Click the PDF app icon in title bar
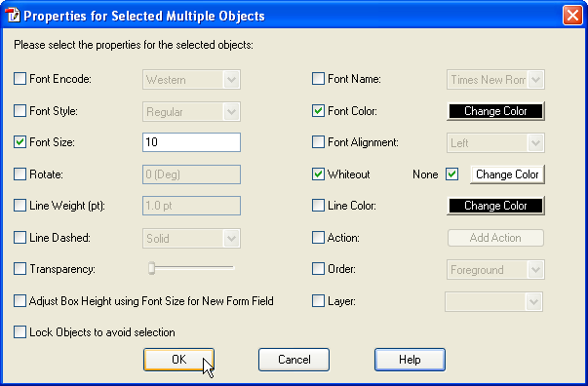 [x=12, y=16]
